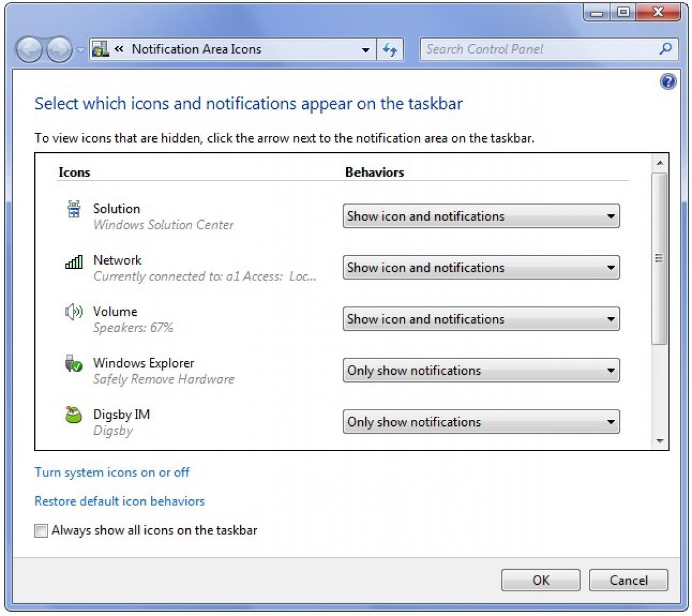Click the double chevron in address bar

119,49
